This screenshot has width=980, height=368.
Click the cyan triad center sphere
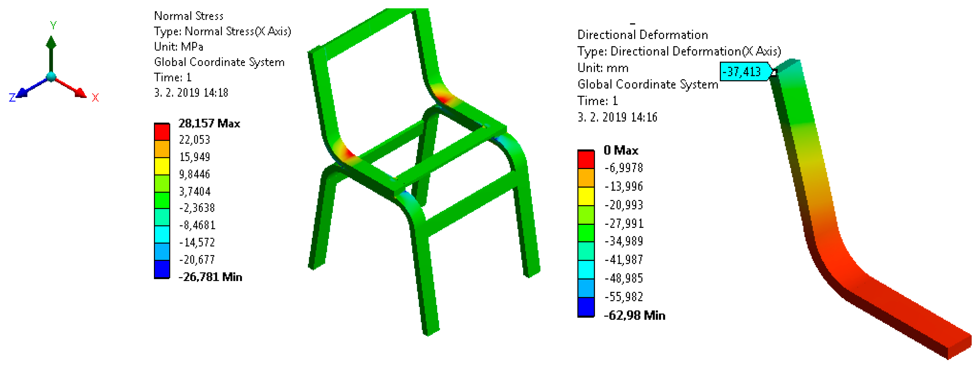point(51,77)
